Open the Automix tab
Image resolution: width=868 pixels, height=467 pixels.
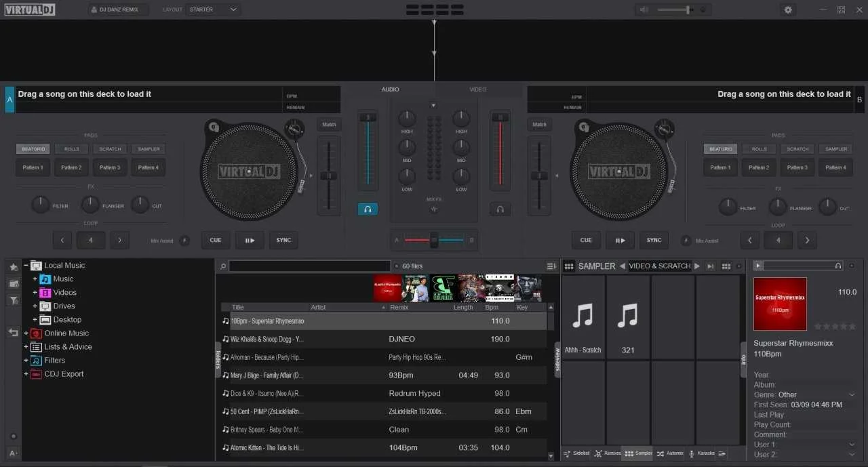[x=671, y=453]
